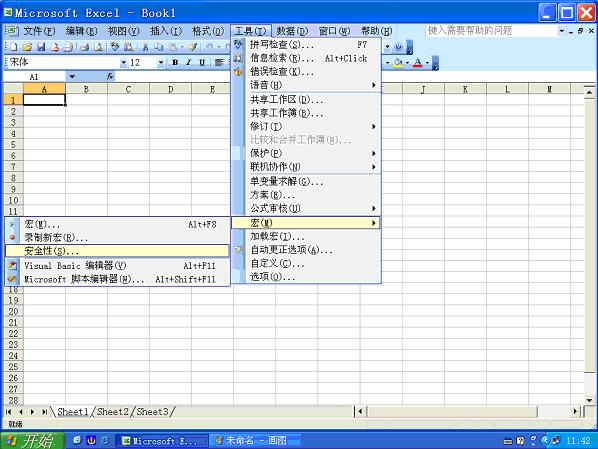Open the 编辑(E) menu
This screenshot has height=449, width=598.
81,31
